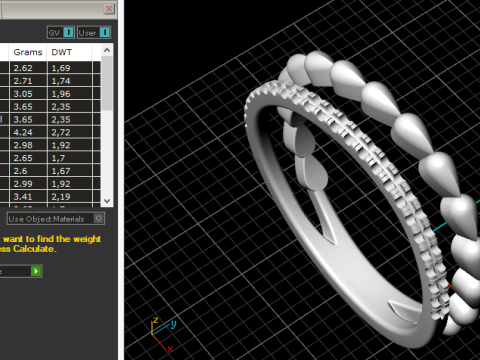
Task: Select the 1,69 DWT cell
Action: pyautogui.click(x=70, y=68)
